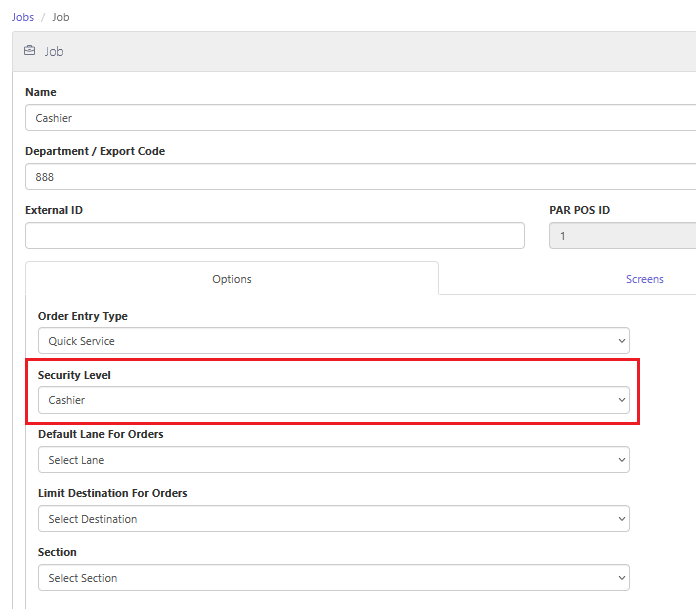Switch to the Options tab
This screenshot has height=609, width=696.
[x=232, y=279]
